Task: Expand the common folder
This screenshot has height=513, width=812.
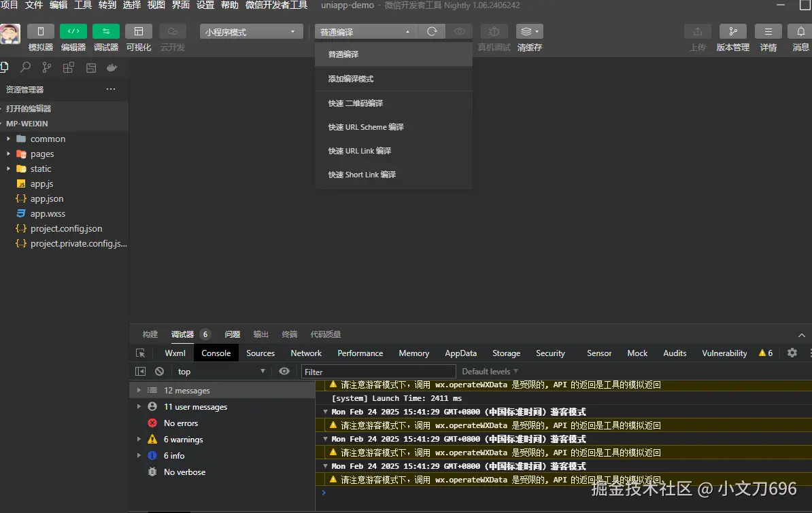Action: (x=64, y=139)
